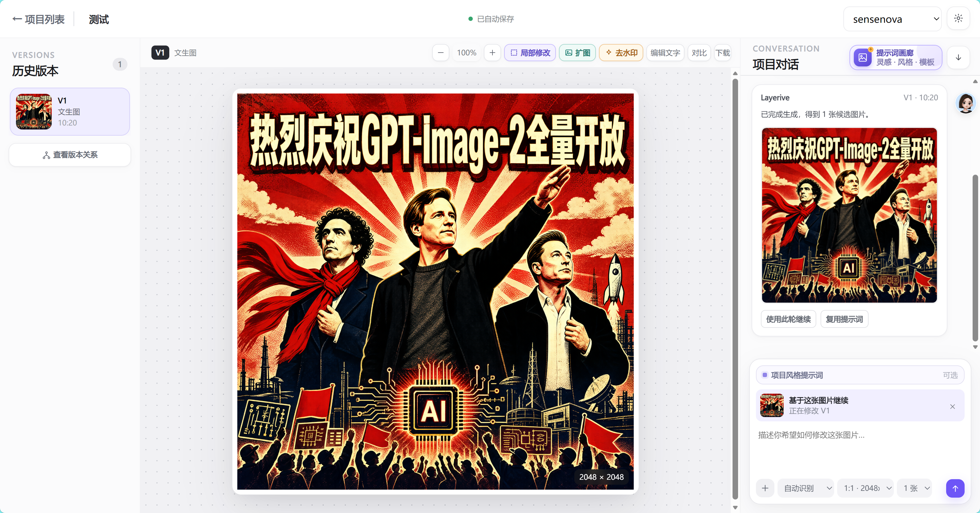This screenshot has width=980, height=513.
Task: Open the sensenova model dropdown
Action: 892,19
